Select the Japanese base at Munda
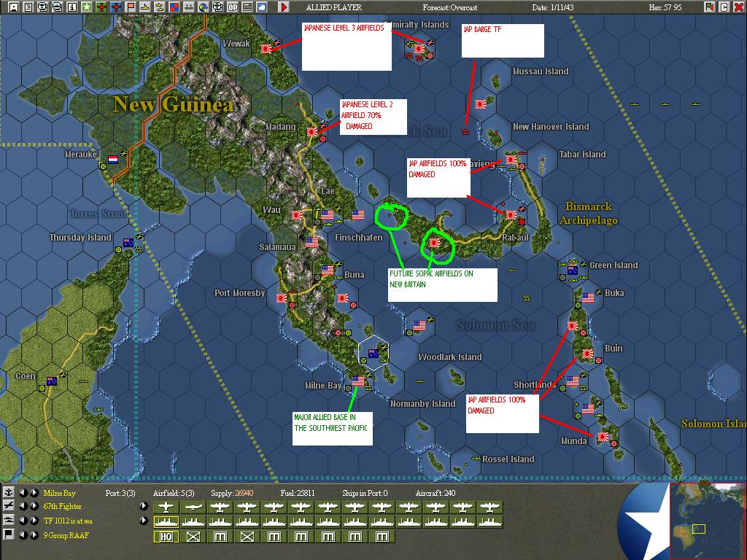Screen dimensions: 747x560 click(x=603, y=436)
